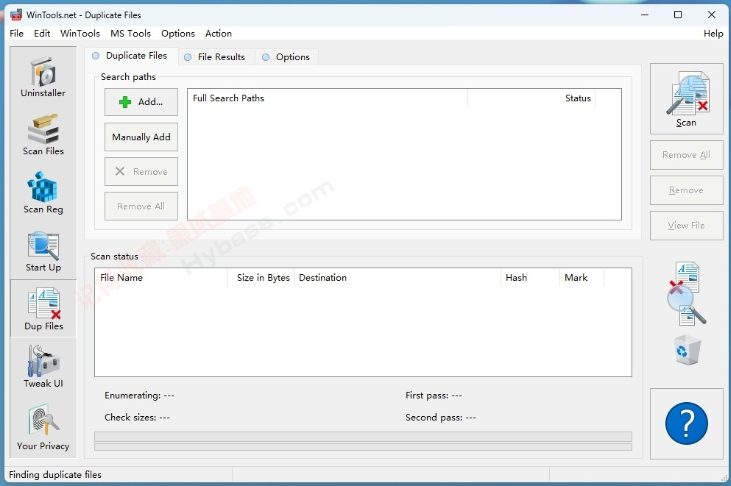Viewport: 731px width, 486px height.
Task: Switch to the File Results tab
Action: [x=216, y=57]
